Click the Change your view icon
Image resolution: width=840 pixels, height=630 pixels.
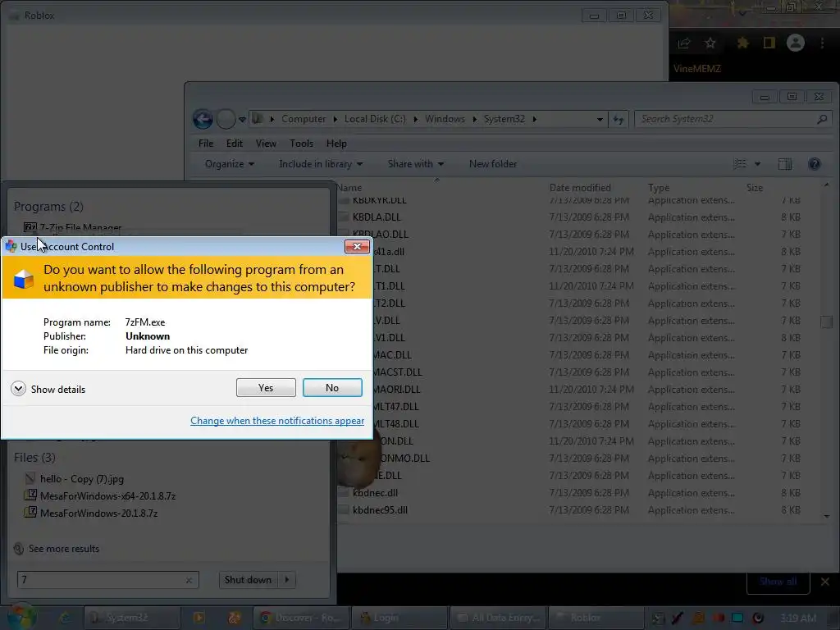coord(740,164)
